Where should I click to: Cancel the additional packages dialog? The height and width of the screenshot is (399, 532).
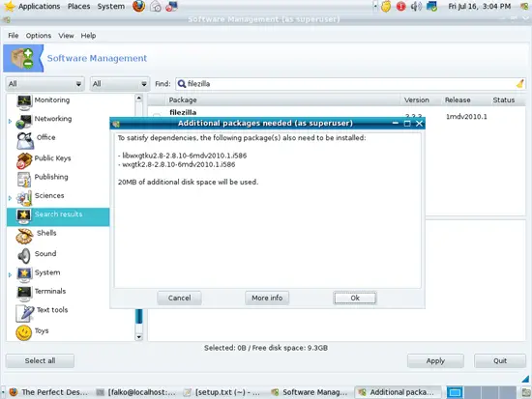point(179,298)
